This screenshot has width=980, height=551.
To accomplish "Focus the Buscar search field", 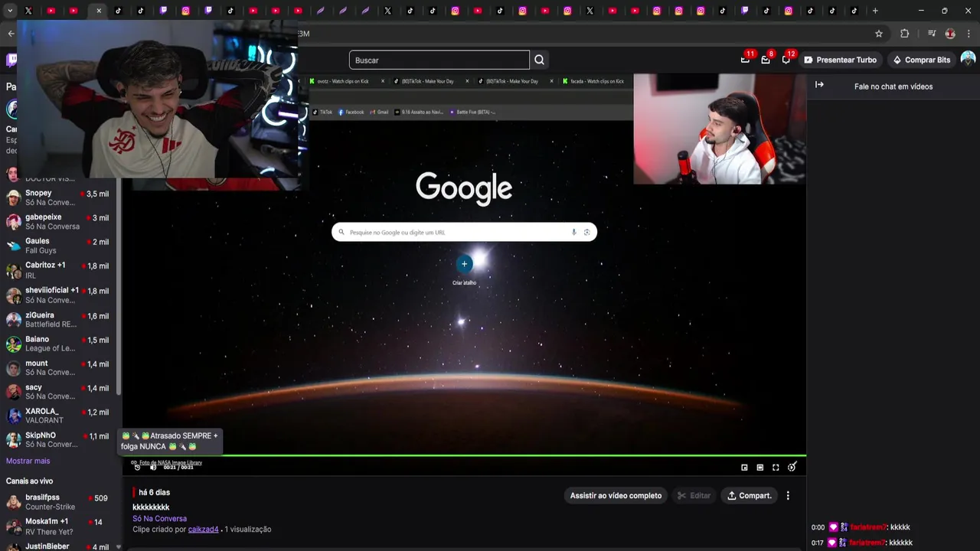I will (439, 60).
